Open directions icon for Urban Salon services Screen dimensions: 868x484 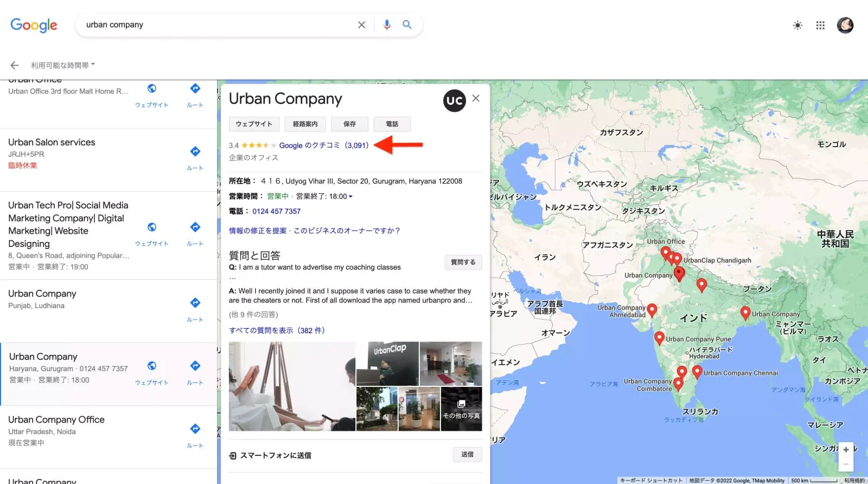click(x=195, y=152)
